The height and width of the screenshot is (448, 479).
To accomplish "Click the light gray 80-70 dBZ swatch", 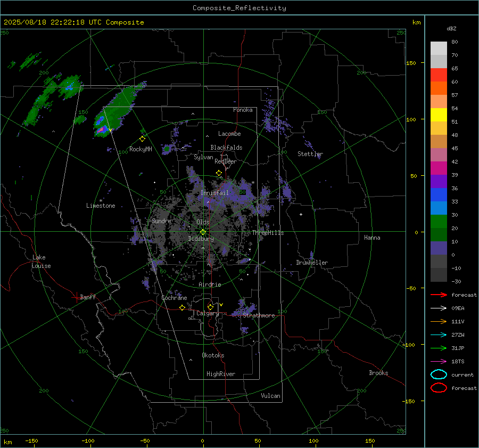I will pos(439,48).
